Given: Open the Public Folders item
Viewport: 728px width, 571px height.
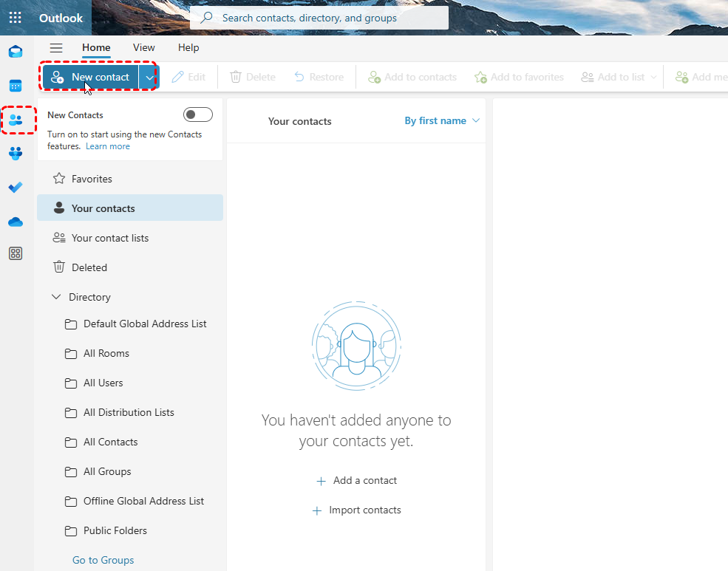Looking at the screenshot, I should (x=106, y=530).
